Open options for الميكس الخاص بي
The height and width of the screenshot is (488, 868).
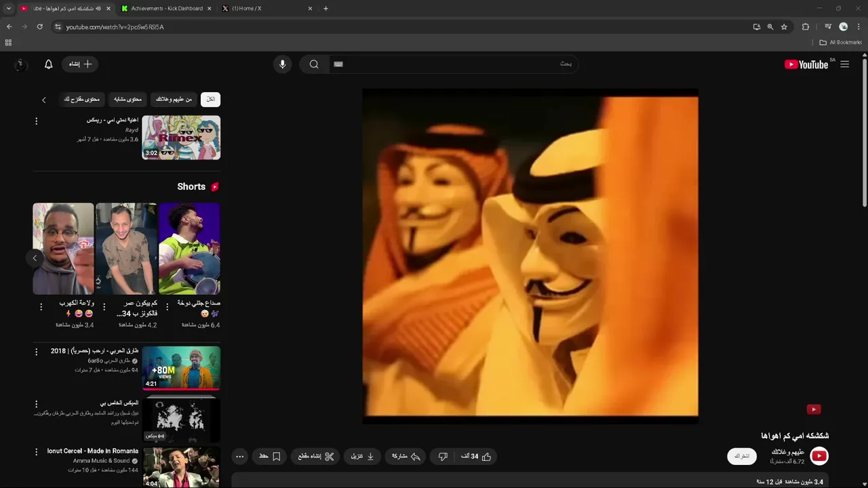click(x=37, y=404)
